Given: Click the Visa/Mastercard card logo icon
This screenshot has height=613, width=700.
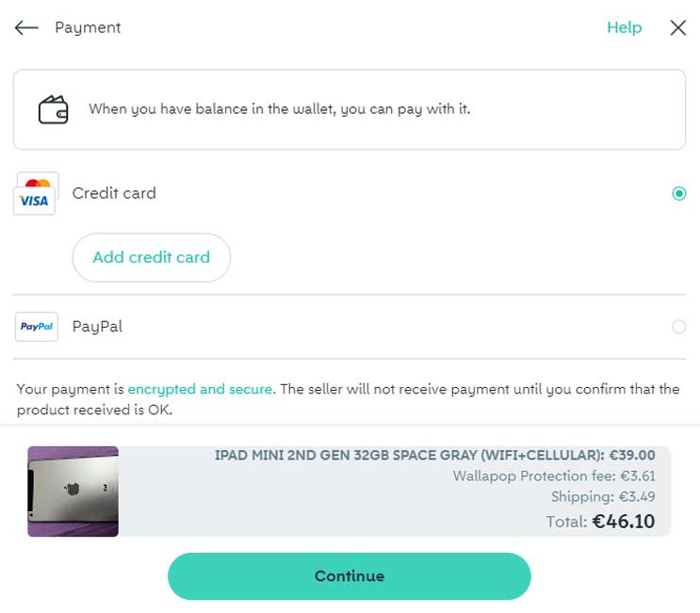Looking at the screenshot, I should click(x=36, y=193).
